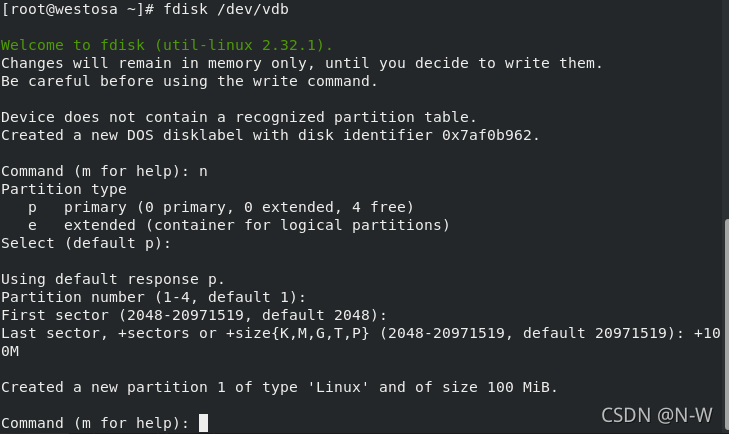Click the blinking cursor at the final prompt
Screen dimensions: 729x434
[x=203, y=423]
